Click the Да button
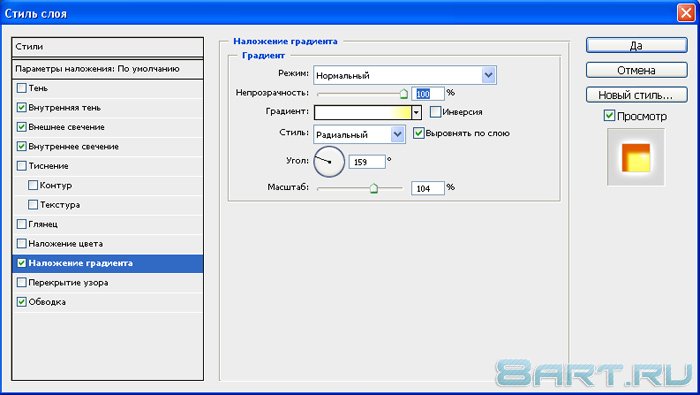 [x=636, y=46]
